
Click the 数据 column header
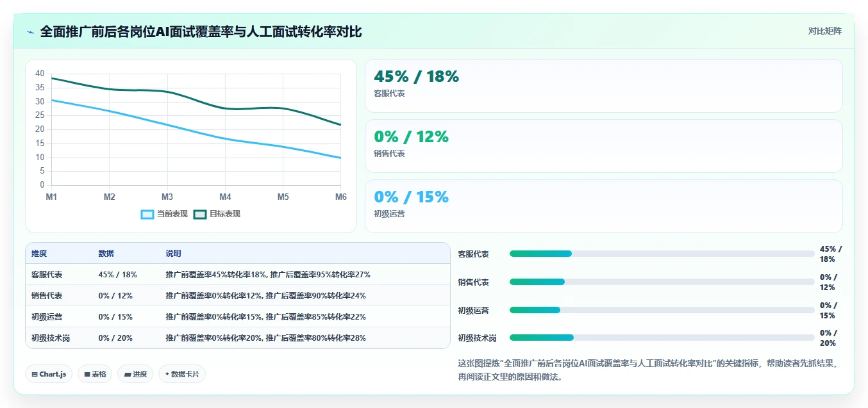coord(106,254)
